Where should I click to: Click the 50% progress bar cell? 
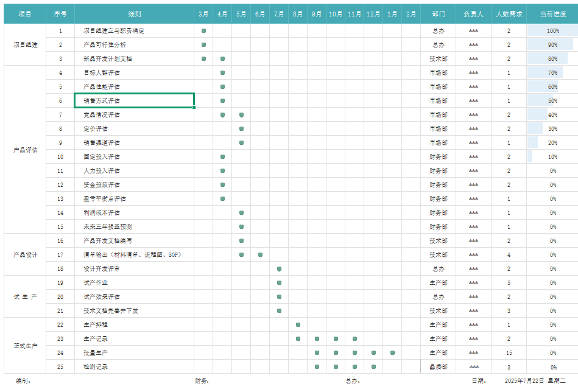(552, 101)
